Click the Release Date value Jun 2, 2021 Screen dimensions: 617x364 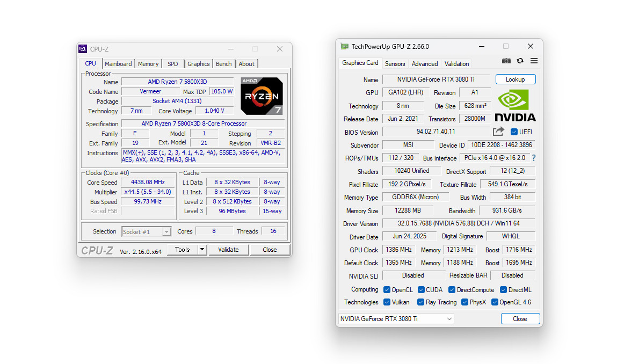[403, 119]
